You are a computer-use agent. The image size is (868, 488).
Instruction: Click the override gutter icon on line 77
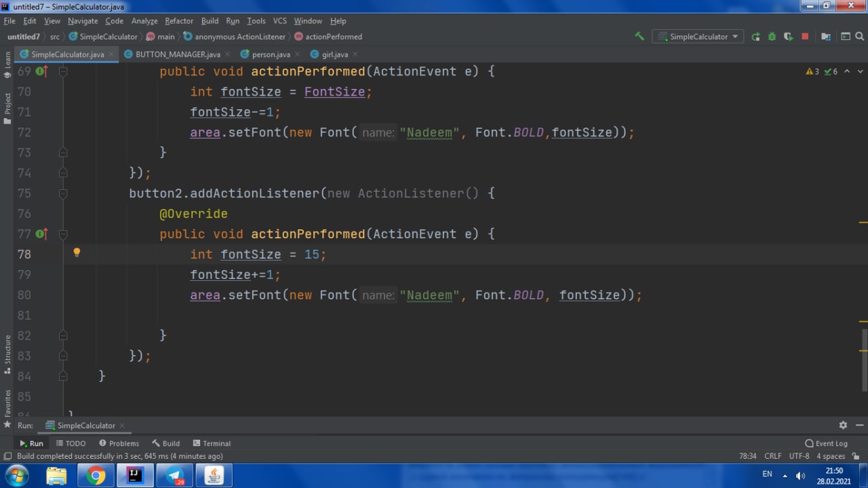point(42,234)
